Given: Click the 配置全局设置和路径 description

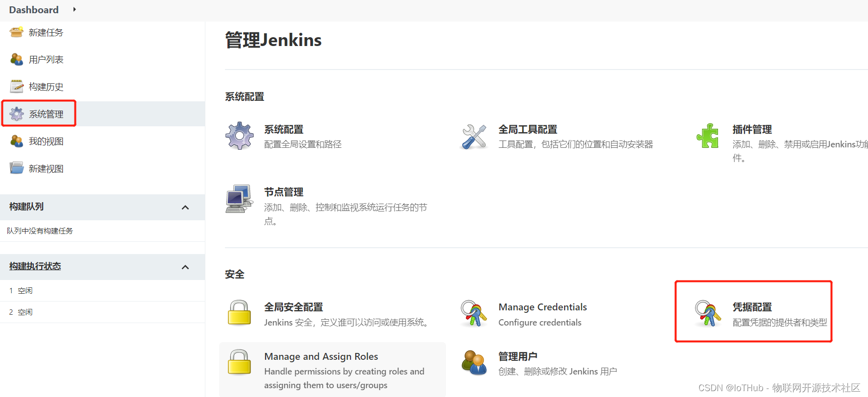Looking at the screenshot, I should click(303, 144).
